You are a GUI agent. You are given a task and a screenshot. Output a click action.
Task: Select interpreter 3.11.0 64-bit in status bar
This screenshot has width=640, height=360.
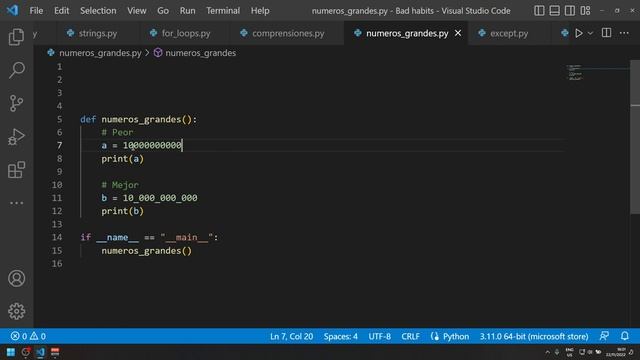[534, 336]
